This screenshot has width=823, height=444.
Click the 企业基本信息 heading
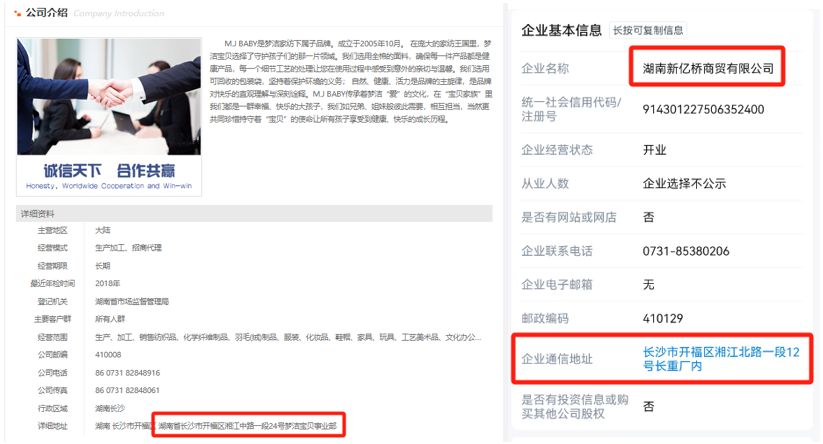pyautogui.click(x=561, y=30)
